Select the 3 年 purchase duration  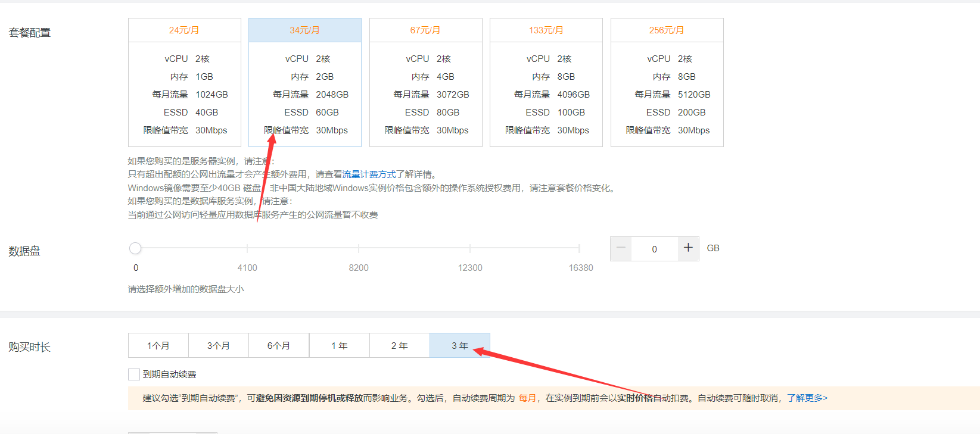pos(460,345)
